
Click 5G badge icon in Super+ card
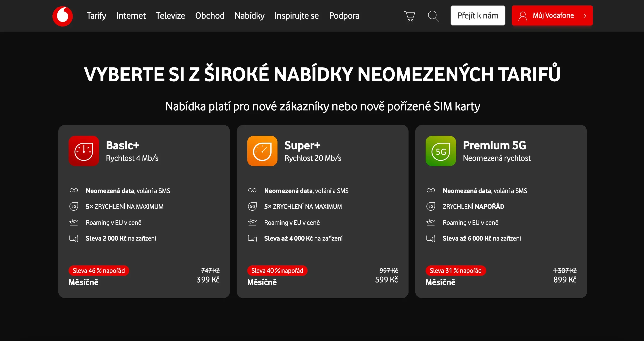tap(252, 206)
